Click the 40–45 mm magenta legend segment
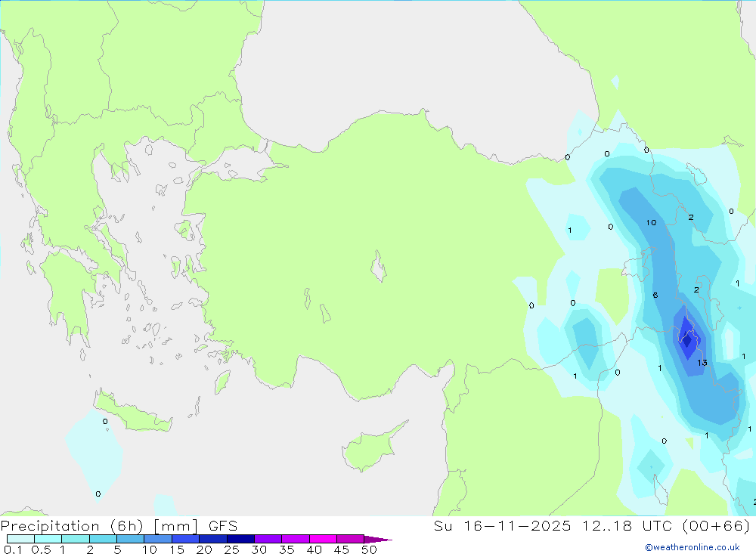This screenshot has width=756, height=554. click(x=323, y=539)
